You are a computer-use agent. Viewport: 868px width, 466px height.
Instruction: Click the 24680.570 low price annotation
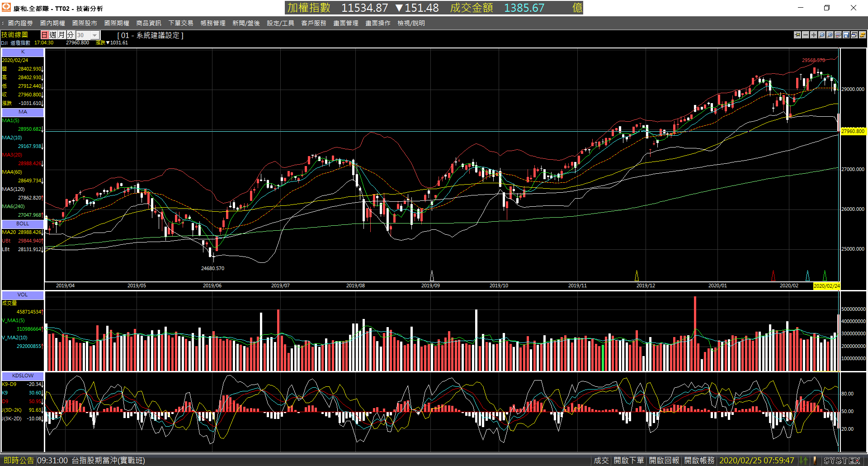click(212, 269)
